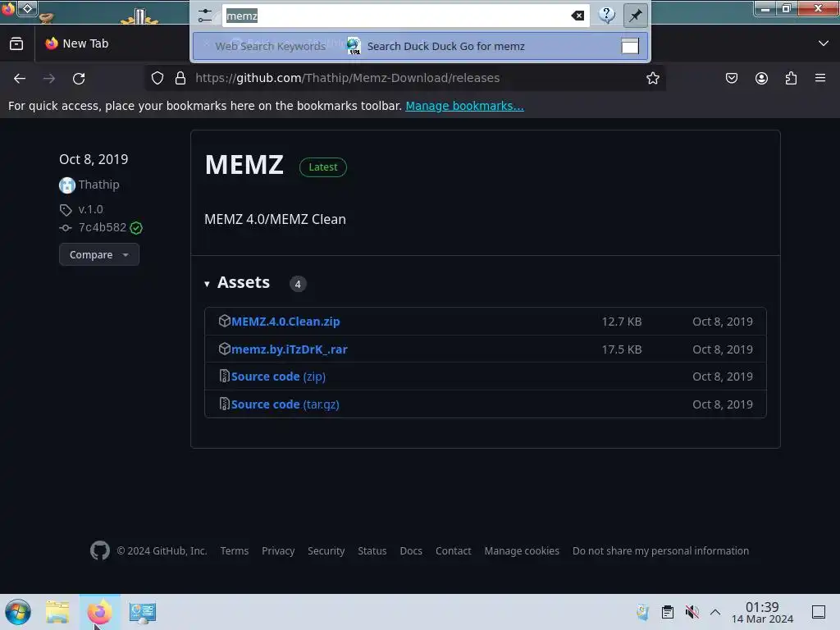
Task: Go back to previous page
Action: tap(20, 79)
